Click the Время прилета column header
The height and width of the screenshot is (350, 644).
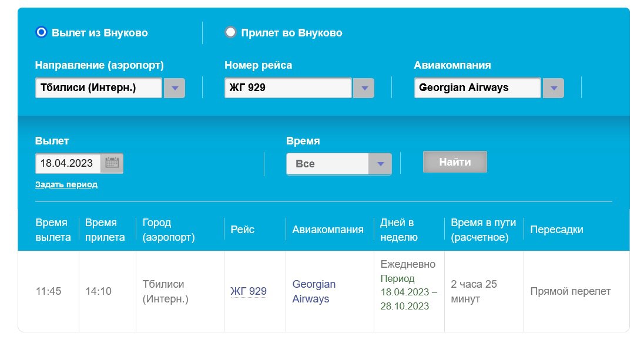point(105,230)
